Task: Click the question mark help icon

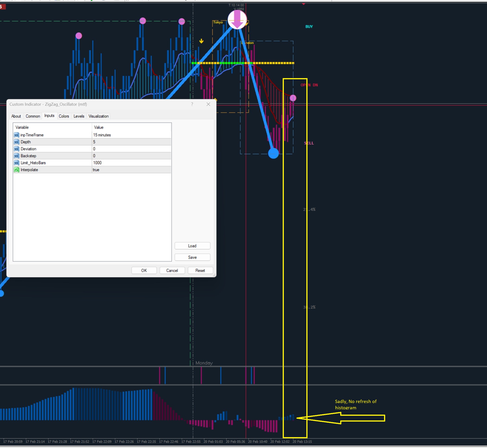Action: point(192,104)
